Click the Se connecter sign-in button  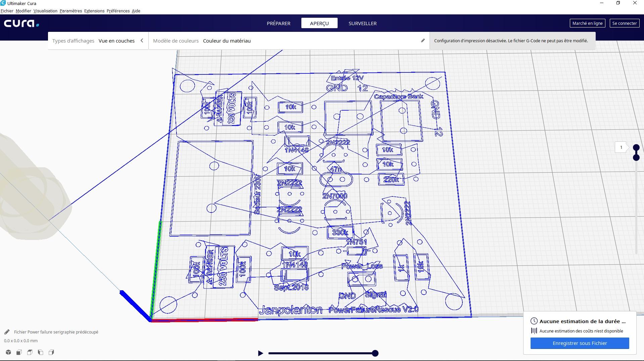[625, 23]
